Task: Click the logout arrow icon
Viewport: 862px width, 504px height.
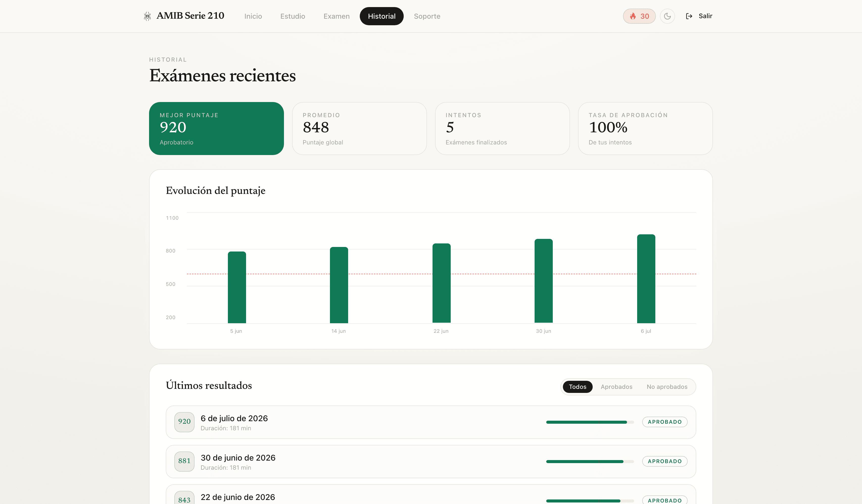Action: [x=689, y=16]
